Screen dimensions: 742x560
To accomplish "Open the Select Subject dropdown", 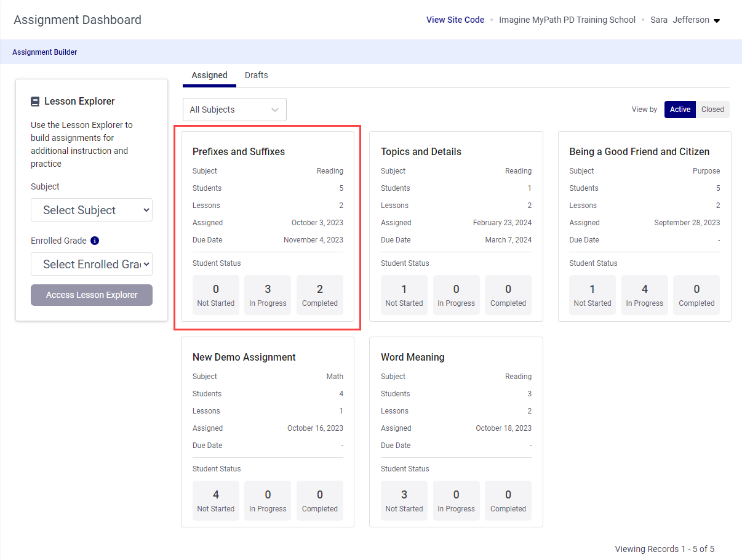I will point(91,210).
